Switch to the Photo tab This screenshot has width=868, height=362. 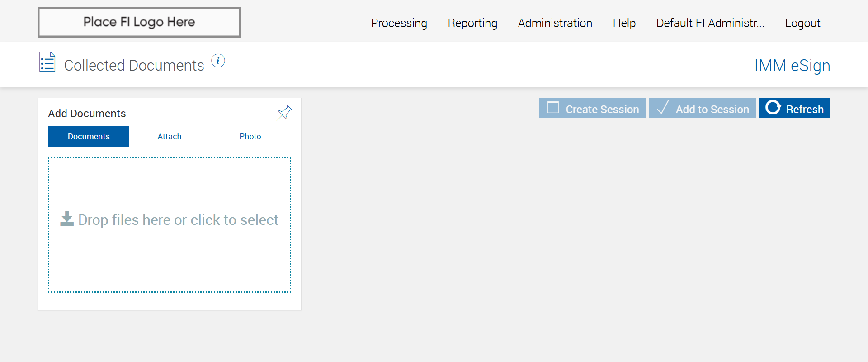(250, 137)
